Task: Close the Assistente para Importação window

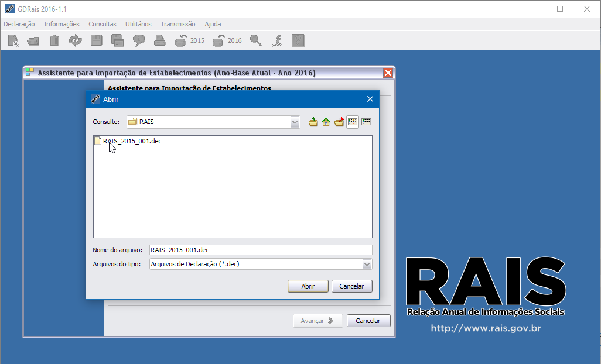Action: click(388, 73)
